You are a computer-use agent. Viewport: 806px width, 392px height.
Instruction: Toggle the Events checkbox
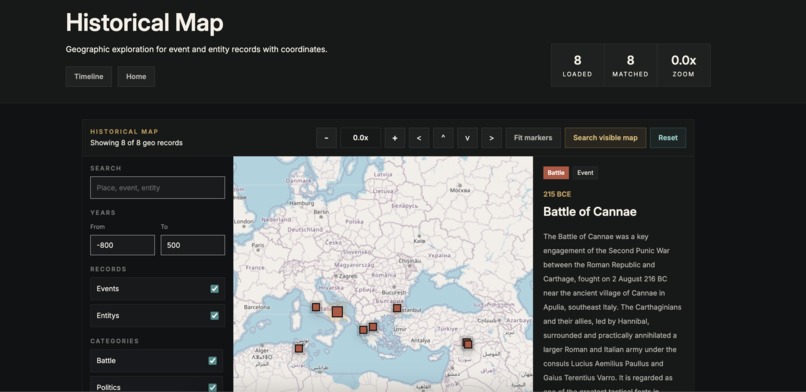[214, 289]
